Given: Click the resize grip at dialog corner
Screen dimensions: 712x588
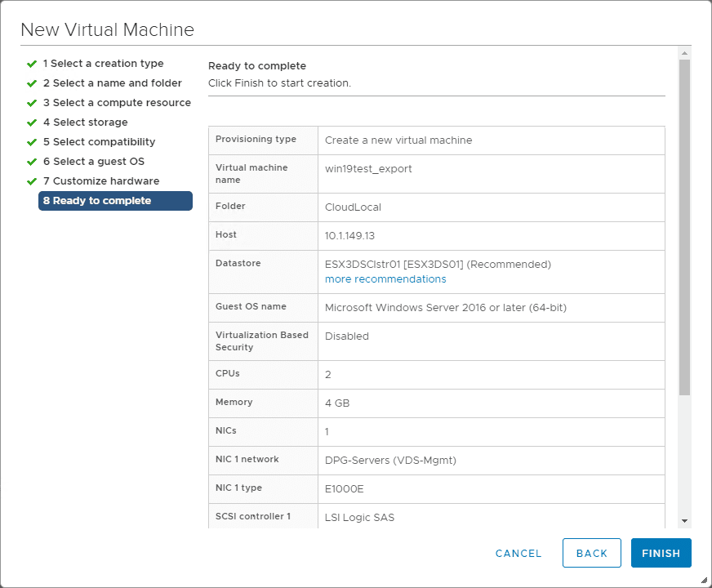Looking at the screenshot, I should tap(704, 581).
